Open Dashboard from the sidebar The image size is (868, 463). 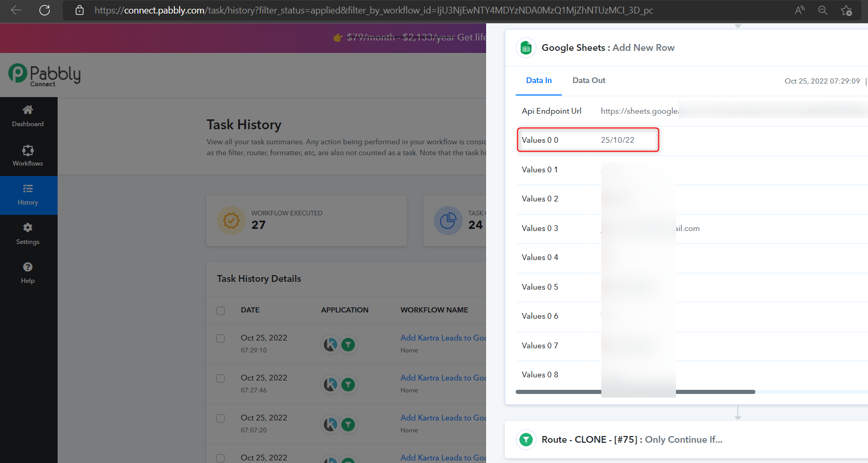tap(28, 116)
